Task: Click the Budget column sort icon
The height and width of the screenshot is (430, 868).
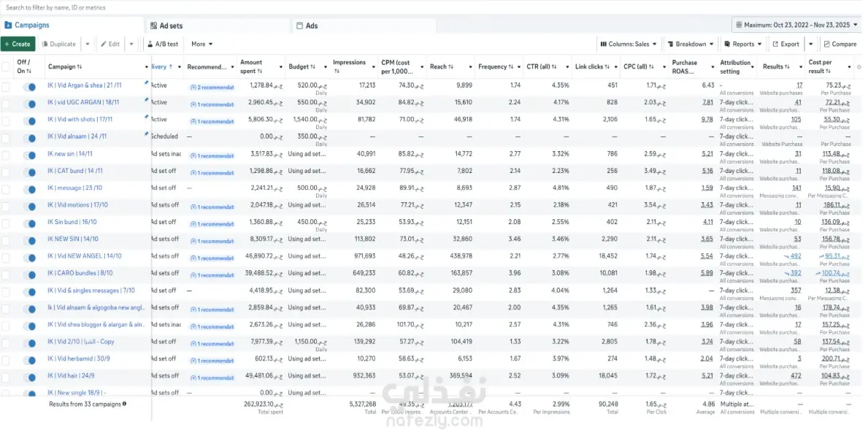Action: point(312,67)
